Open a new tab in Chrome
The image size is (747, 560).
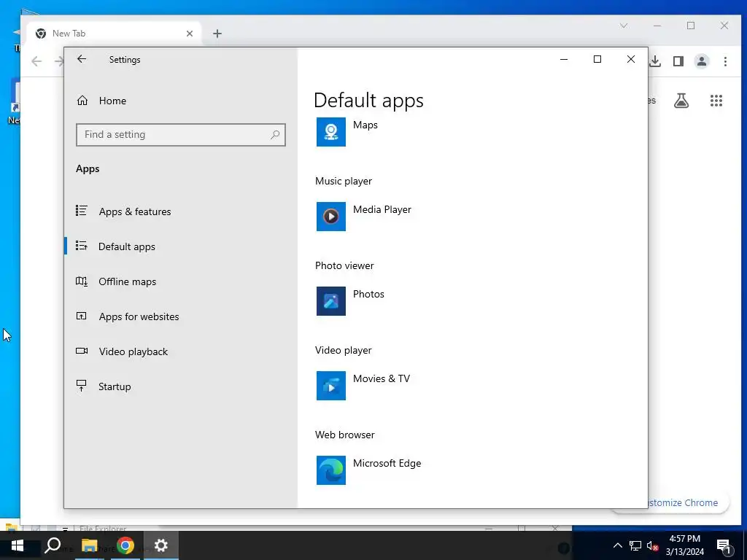(217, 34)
